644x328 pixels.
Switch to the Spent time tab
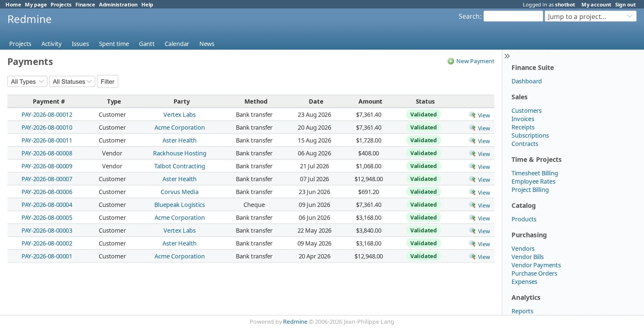coord(114,44)
